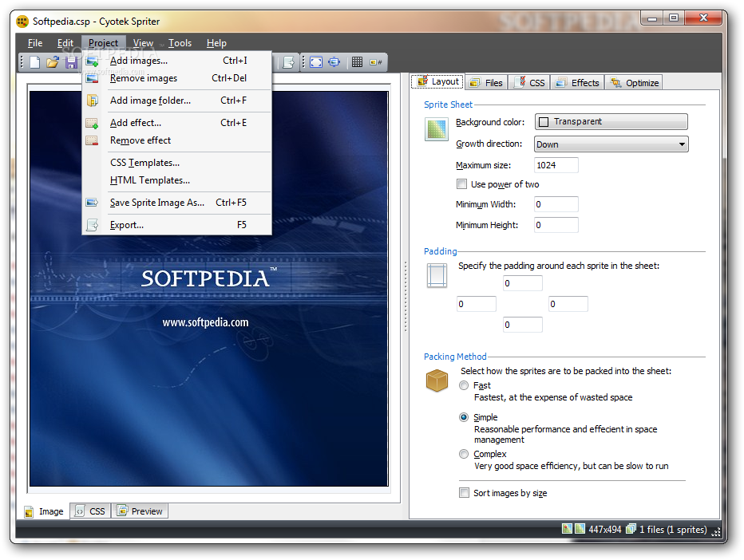744x560 pixels.
Task: Open CSS Templates... from the menu
Action: click(x=177, y=163)
